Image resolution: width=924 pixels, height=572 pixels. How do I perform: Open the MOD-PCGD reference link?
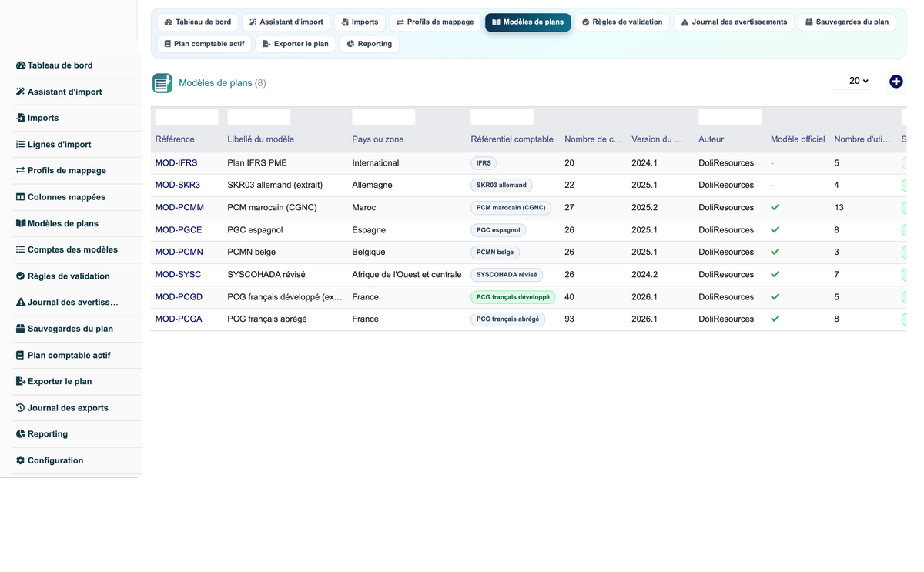(179, 297)
